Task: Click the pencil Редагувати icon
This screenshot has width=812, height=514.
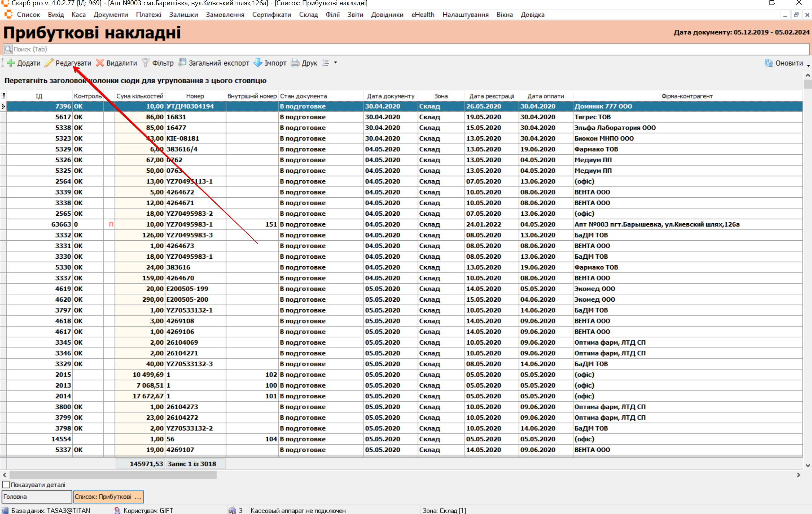Action: (49, 63)
